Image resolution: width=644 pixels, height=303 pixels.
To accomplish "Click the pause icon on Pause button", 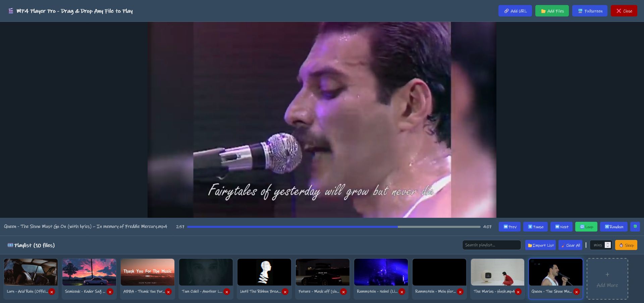I will (530, 227).
